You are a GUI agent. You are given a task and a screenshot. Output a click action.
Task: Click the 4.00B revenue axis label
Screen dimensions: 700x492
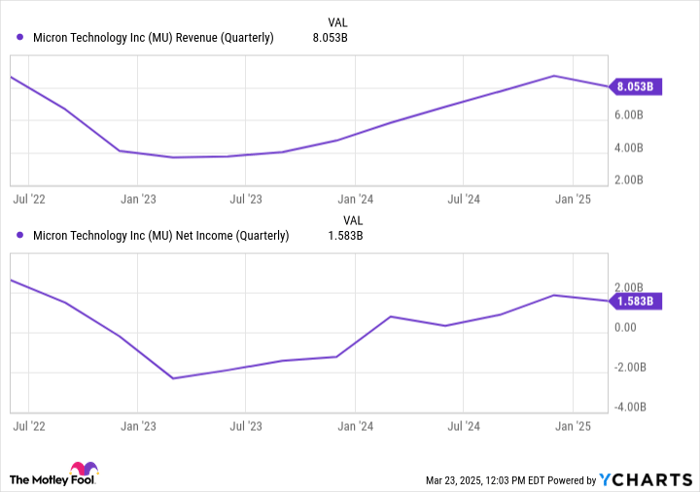coord(629,147)
